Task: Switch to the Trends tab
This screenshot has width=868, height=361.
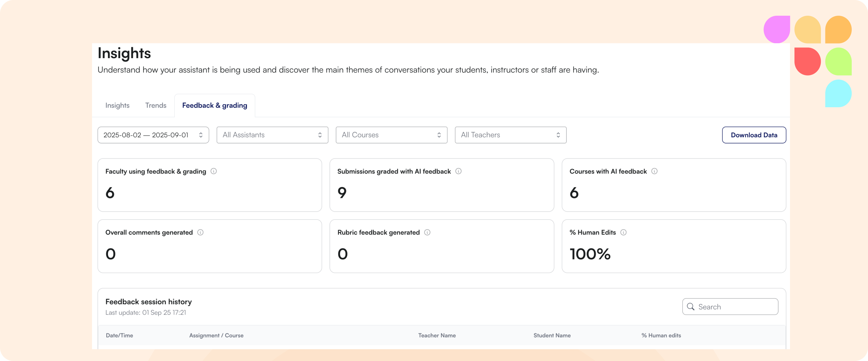Action: click(156, 106)
